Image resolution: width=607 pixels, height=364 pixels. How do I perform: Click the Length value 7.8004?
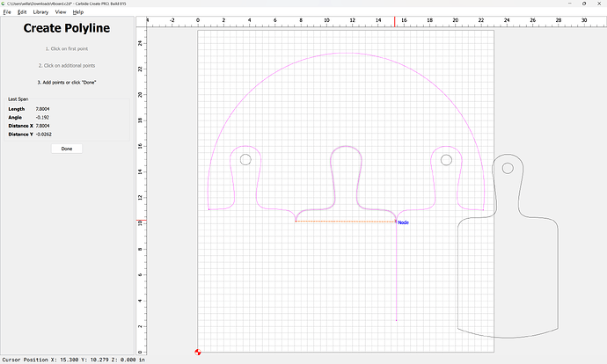tap(42, 109)
